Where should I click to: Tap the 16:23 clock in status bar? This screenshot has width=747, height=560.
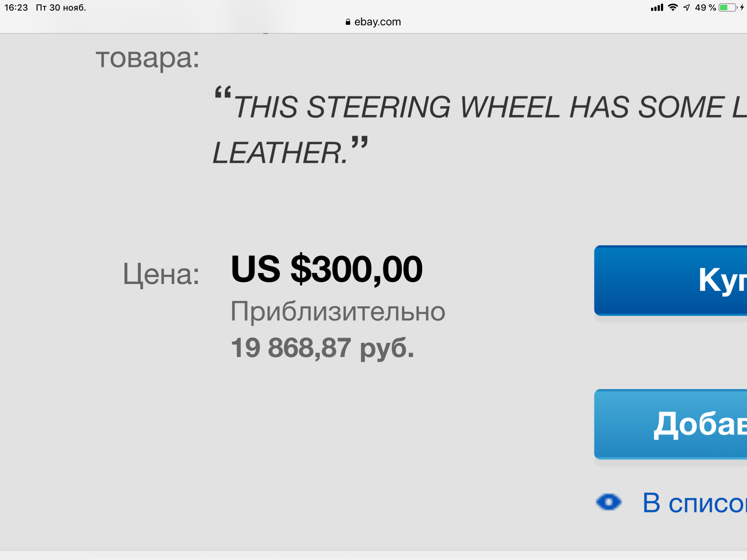click(x=16, y=7)
